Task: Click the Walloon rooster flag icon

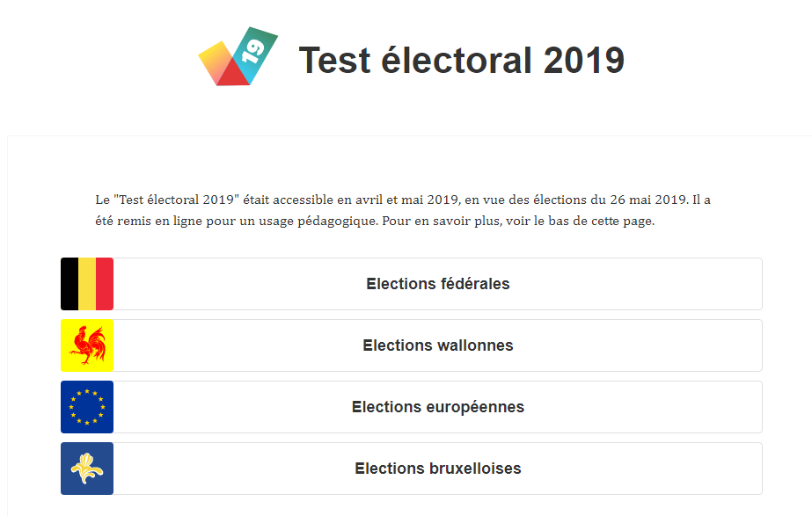Action: 87,345
